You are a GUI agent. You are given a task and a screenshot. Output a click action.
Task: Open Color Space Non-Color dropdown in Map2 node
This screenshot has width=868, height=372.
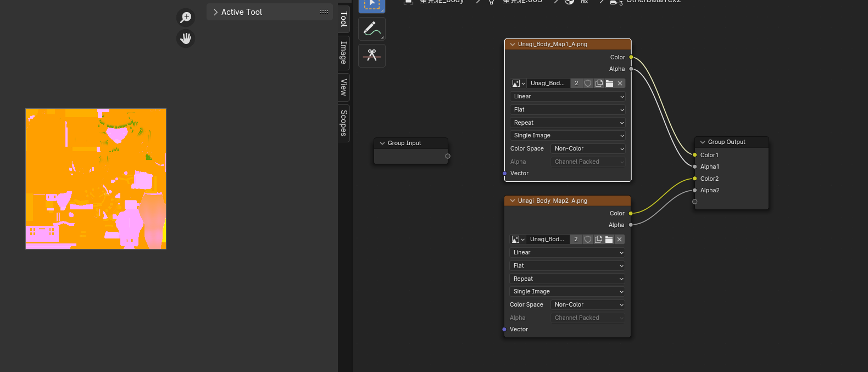tap(587, 305)
